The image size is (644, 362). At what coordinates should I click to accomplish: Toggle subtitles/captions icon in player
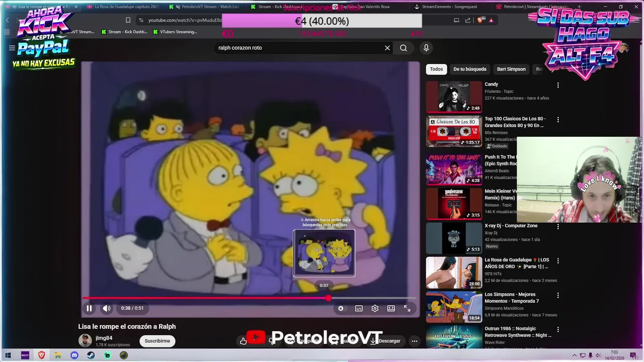pyautogui.click(x=359, y=308)
